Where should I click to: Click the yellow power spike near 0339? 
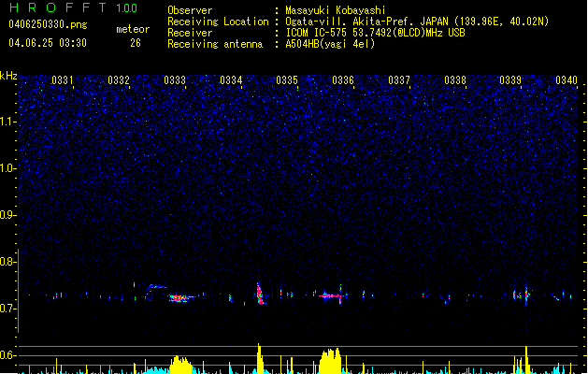coord(526,360)
